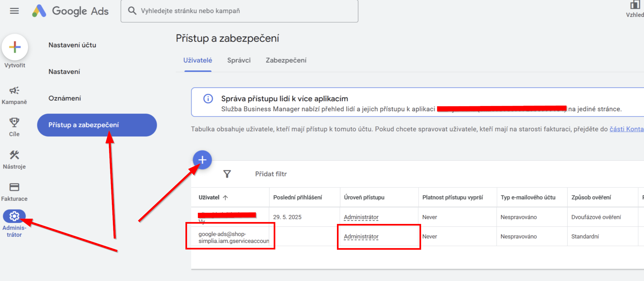
Task: Open Kampaně in the sidebar
Action: tap(14, 95)
